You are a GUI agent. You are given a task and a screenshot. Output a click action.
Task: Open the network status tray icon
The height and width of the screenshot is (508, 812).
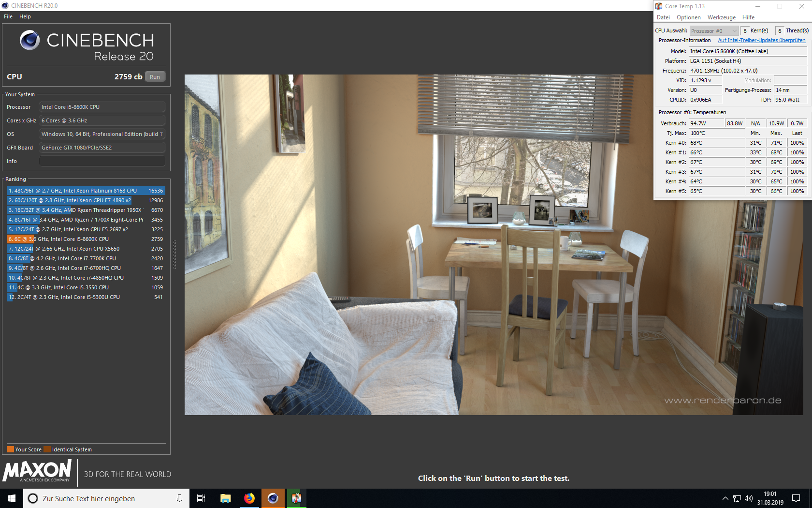click(737, 498)
